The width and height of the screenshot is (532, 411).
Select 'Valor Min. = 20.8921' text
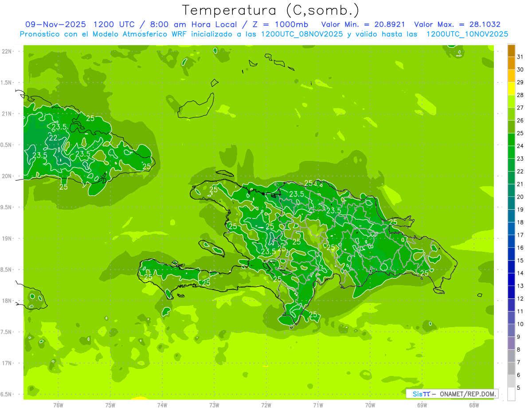(363, 24)
